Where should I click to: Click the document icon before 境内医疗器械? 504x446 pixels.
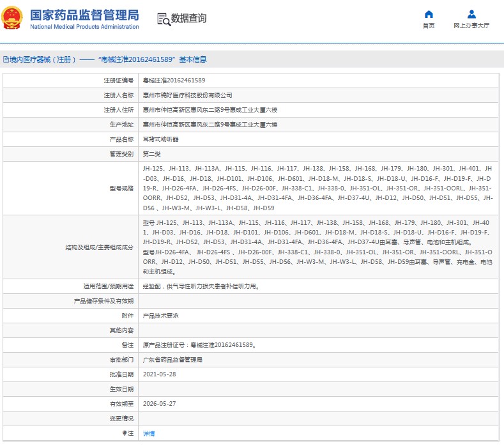coord(6,59)
